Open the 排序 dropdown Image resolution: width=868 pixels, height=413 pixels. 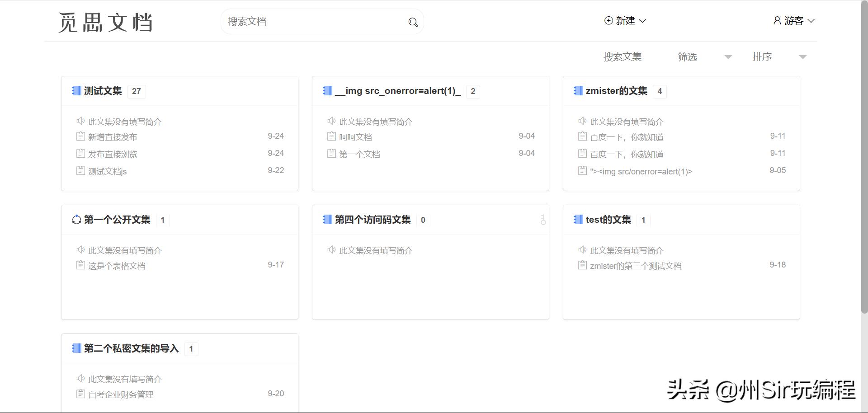point(773,56)
